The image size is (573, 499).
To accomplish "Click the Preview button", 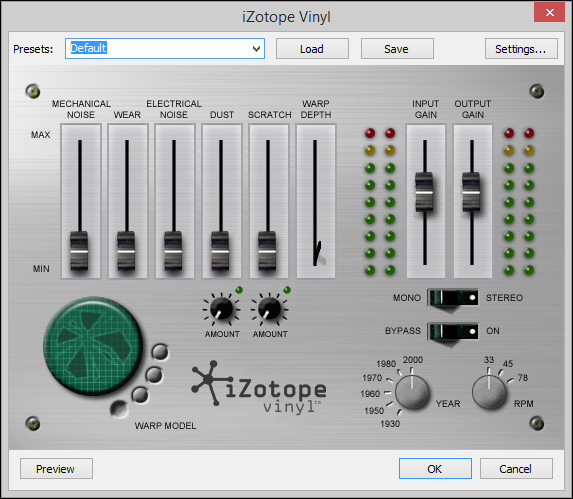I will [x=56, y=469].
